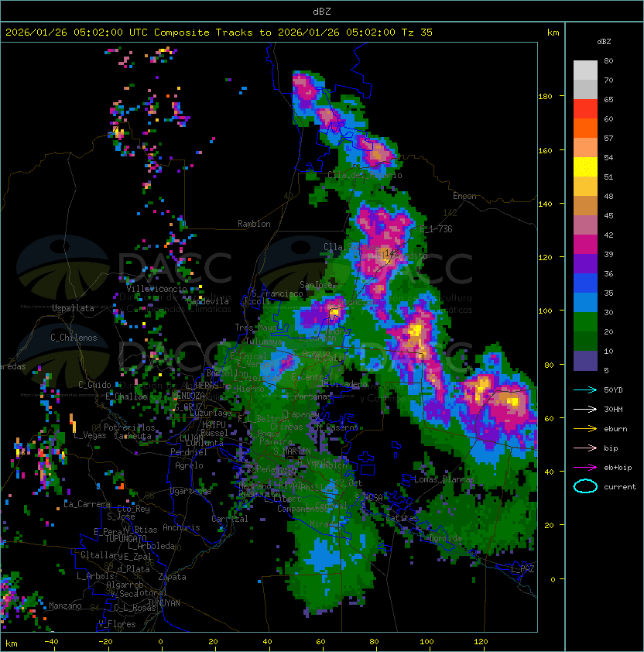
Task: Click the 'Anchoris' place label
Action: click(181, 527)
